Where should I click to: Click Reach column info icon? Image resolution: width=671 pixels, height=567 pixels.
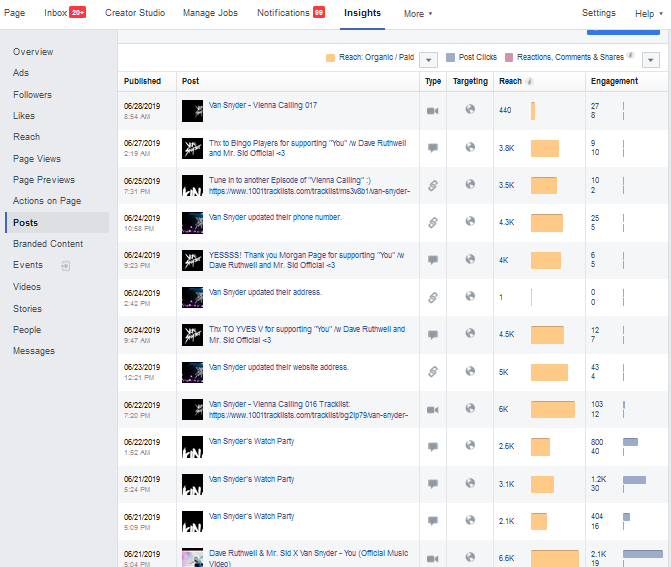point(529,81)
